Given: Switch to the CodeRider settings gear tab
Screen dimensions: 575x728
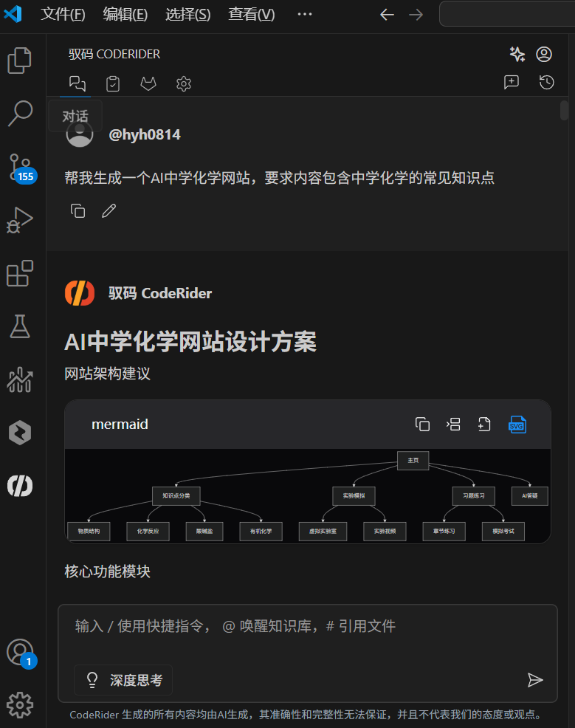Looking at the screenshot, I should (x=184, y=83).
